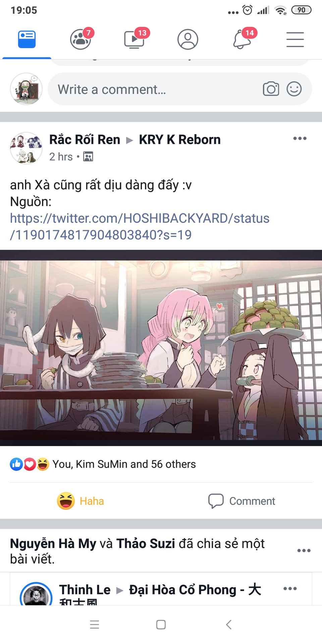Tap the camera icon in comment box
The width and height of the screenshot is (322, 644).
(271, 89)
